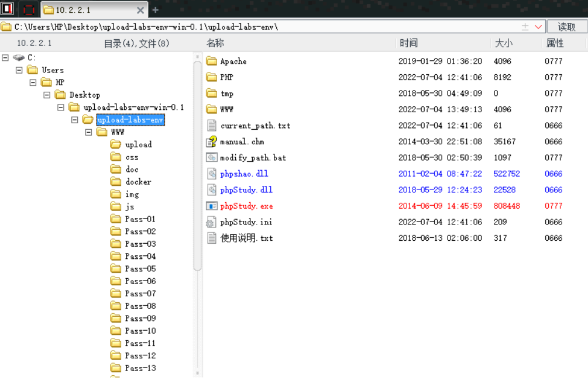Collapse the WWW folder in the tree
This screenshot has height=391, width=588.
(89, 132)
